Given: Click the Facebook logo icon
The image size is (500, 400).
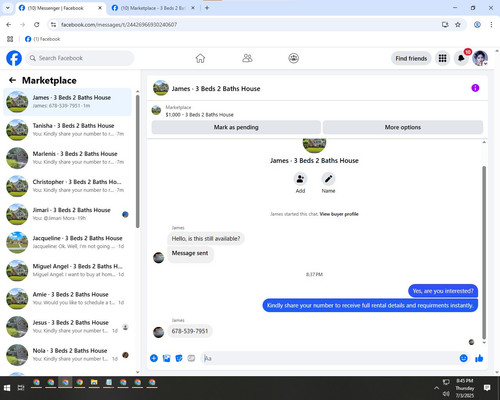Looking at the screenshot, I should (14, 58).
